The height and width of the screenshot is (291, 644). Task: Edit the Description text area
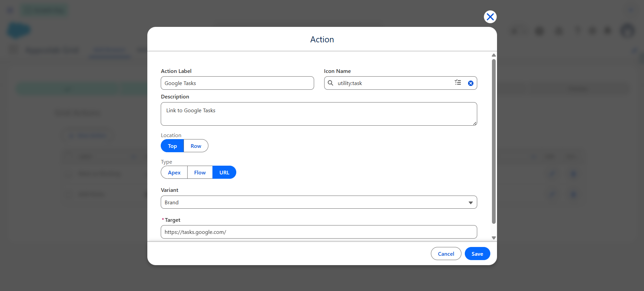click(x=319, y=114)
